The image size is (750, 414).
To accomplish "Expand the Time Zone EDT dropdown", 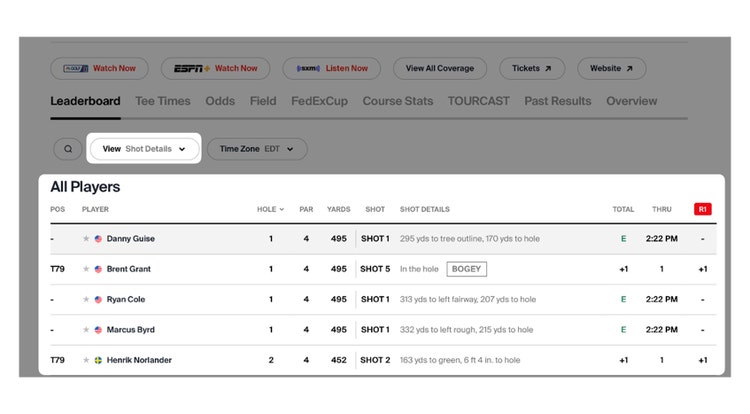I will 257,149.
